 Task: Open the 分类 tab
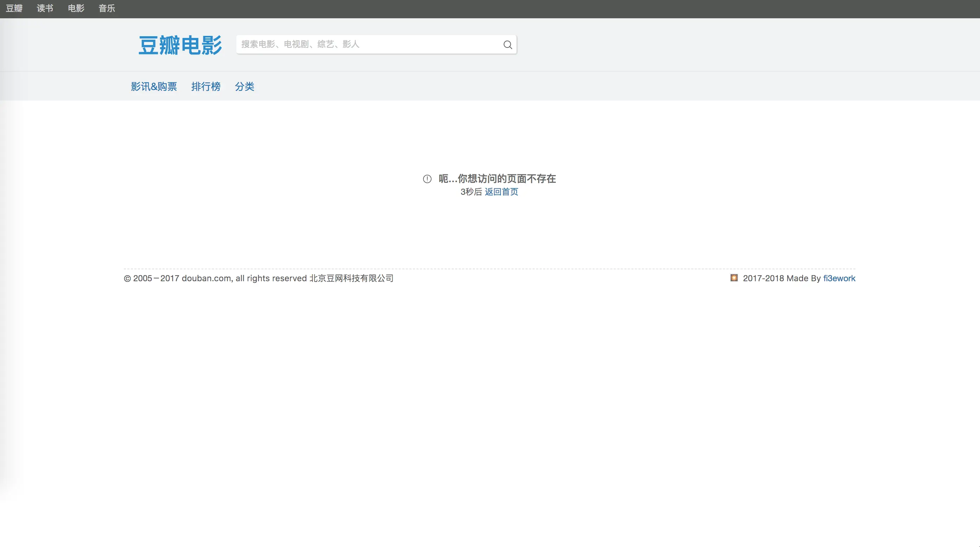(x=244, y=87)
